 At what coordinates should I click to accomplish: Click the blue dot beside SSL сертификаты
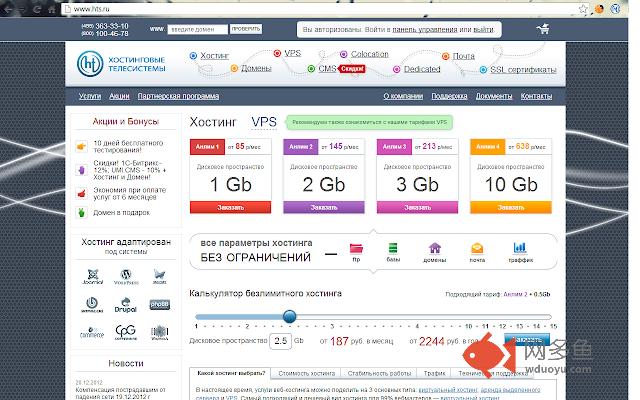tap(483, 70)
